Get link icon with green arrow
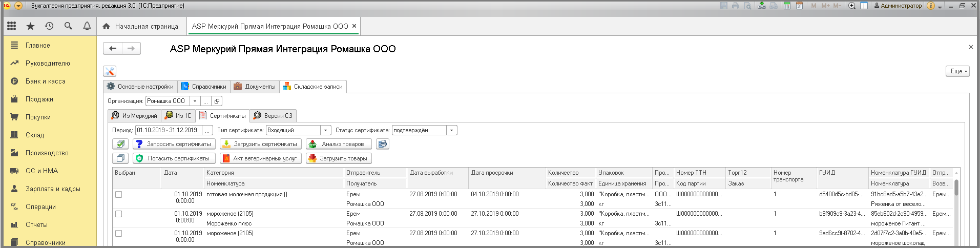This screenshot has width=980, height=248. tap(762, 6)
